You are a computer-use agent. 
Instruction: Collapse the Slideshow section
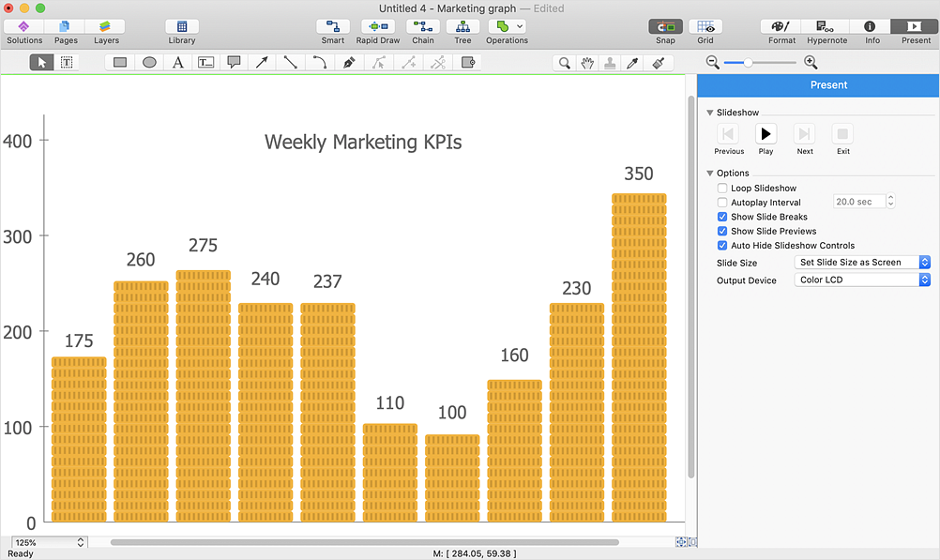[x=710, y=113]
